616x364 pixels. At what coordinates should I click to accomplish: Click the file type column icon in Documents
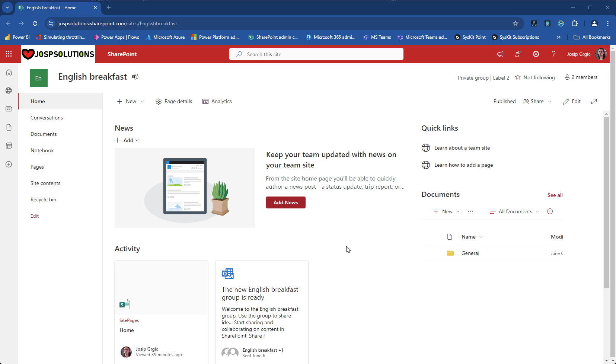pyautogui.click(x=450, y=237)
